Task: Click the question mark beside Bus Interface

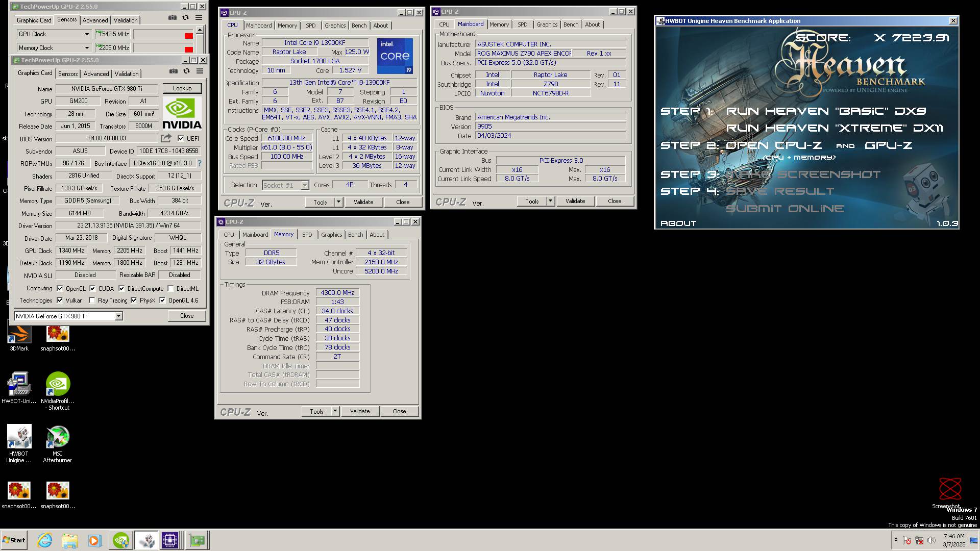Action: (x=200, y=163)
